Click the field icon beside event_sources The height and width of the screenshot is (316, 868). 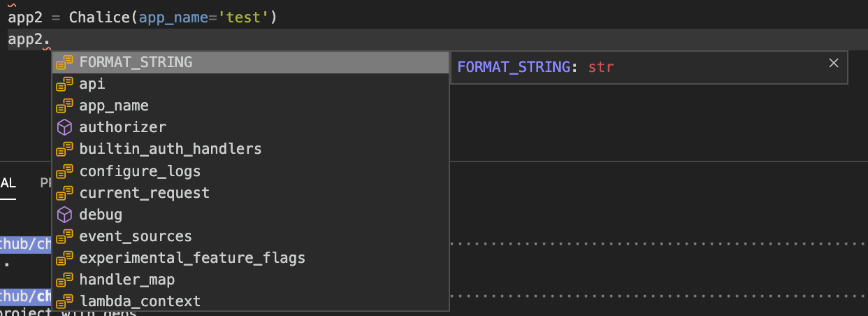coord(64,236)
